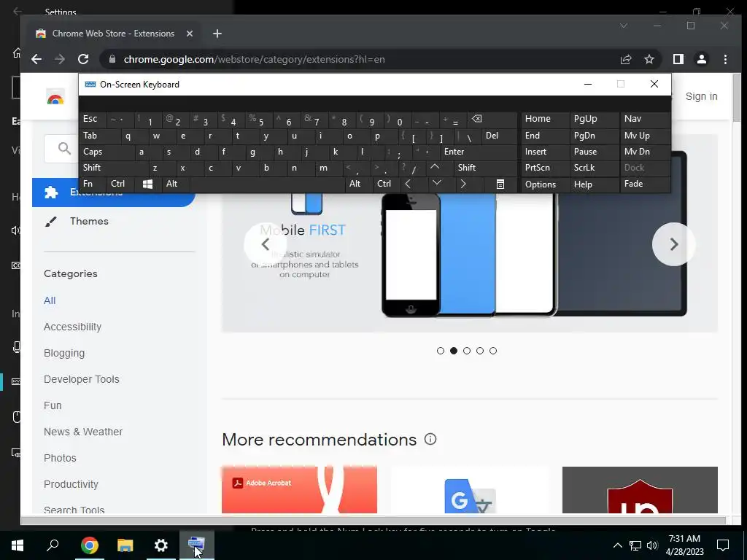Click Options key on On-Screen Keyboard
The width and height of the screenshot is (747, 560).
point(545,184)
